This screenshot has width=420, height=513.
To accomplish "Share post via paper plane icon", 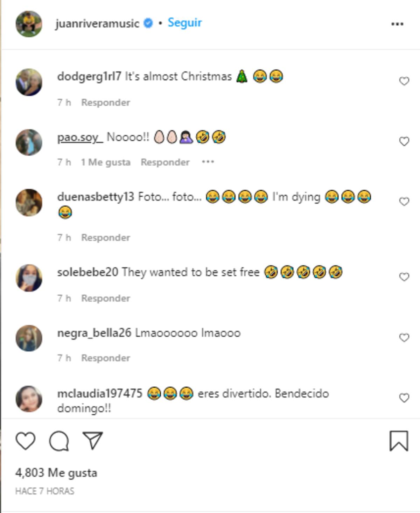I will click(92, 440).
